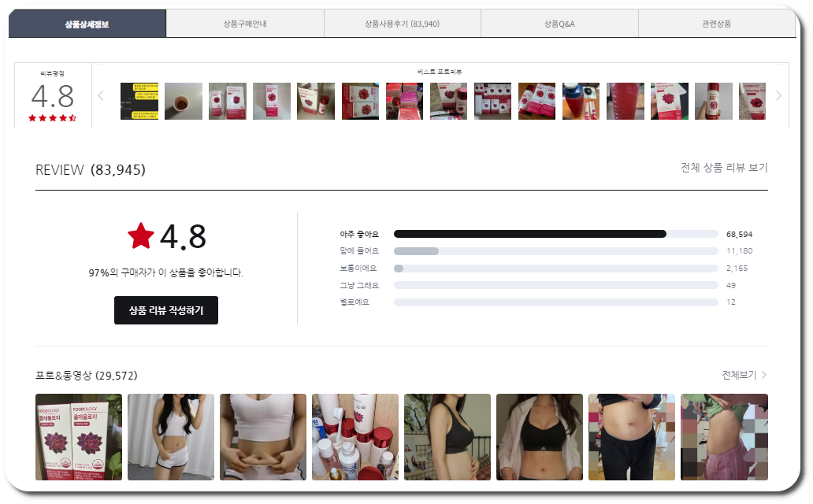Click the chevron next to 전체보기
Screen dimensions: 813x504
tap(763, 376)
